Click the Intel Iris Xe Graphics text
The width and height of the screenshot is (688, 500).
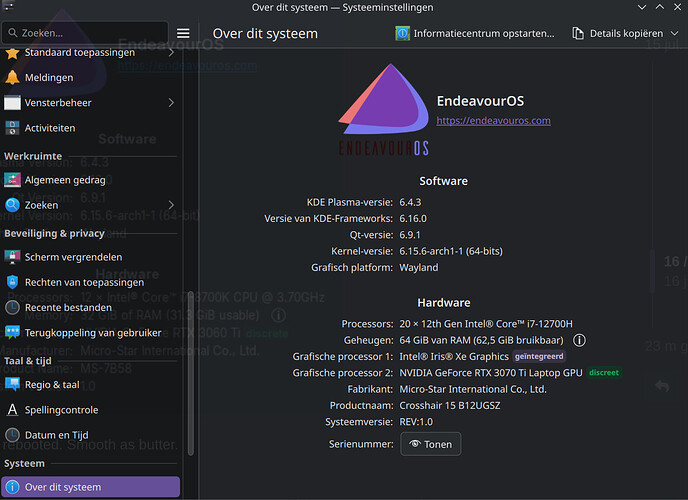[x=454, y=357]
